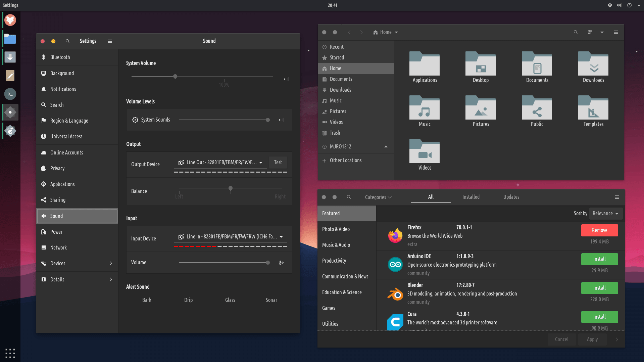The image size is (644, 362).
Task: Select Bluetooth in Settings sidebar
Action: coord(60,57)
